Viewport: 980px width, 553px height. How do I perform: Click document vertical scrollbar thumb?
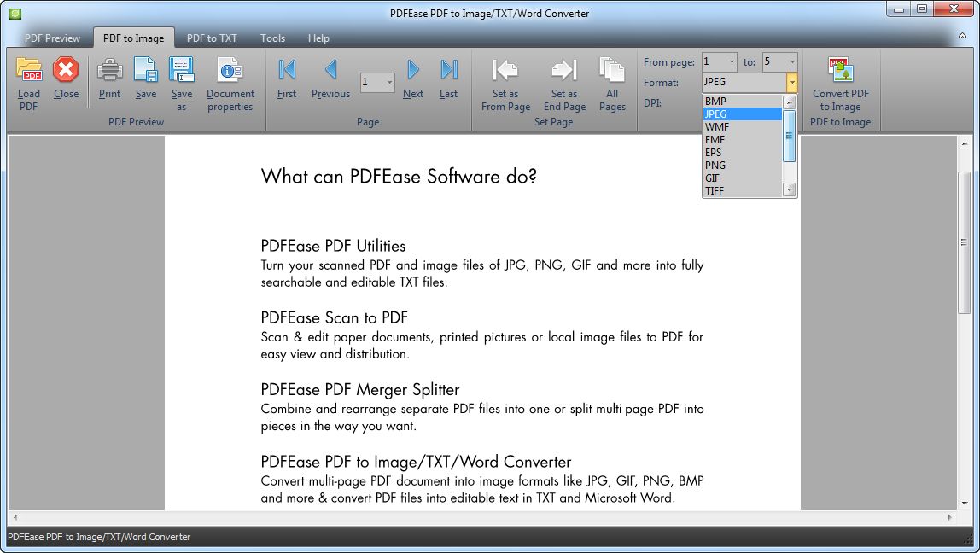tap(965, 242)
